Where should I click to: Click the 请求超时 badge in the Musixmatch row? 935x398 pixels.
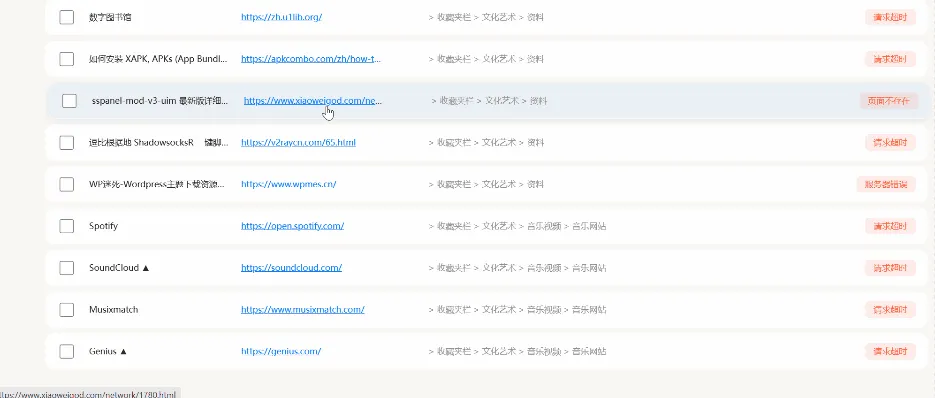coord(890,310)
